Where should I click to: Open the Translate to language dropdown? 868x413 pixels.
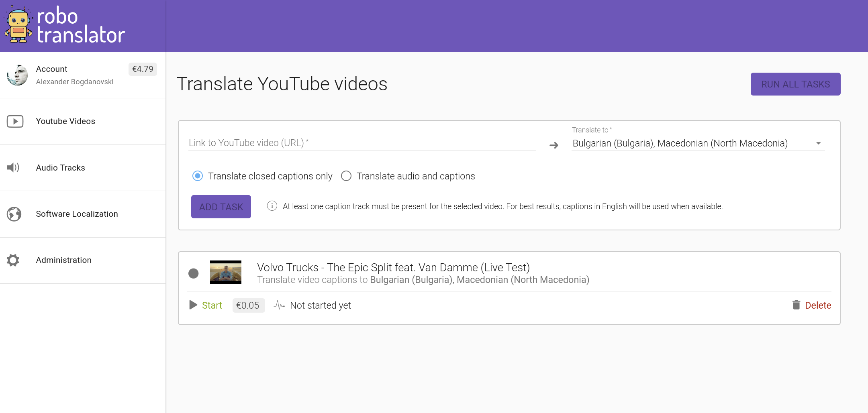pyautogui.click(x=698, y=143)
